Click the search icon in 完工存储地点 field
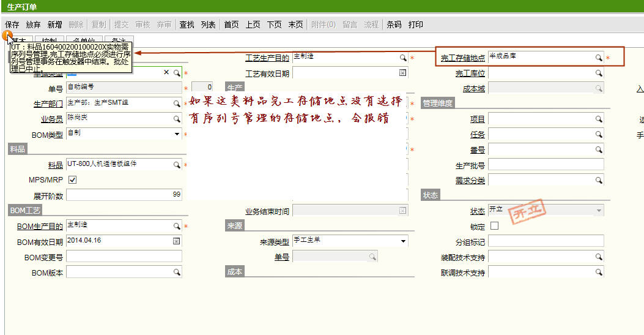Screen dimensions: 644x335 (599, 58)
